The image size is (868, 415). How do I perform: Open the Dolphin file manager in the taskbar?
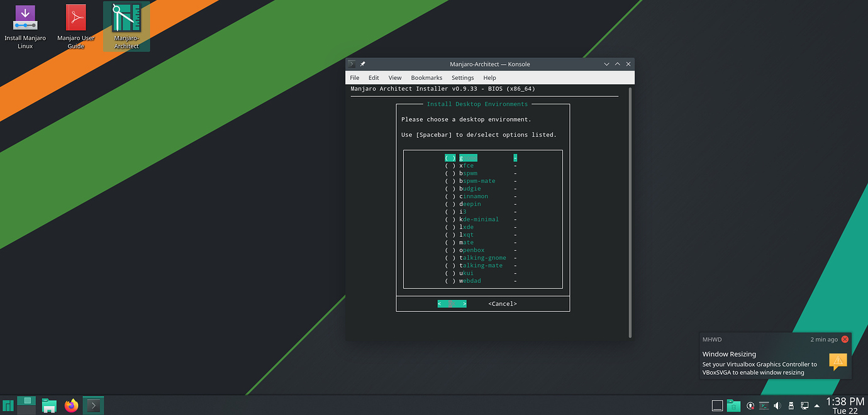tap(49, 405)
